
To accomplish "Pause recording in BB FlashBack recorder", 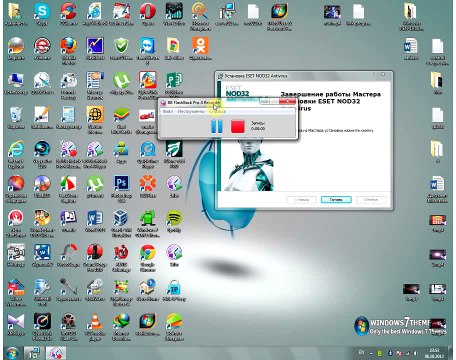I will [217, 127].
